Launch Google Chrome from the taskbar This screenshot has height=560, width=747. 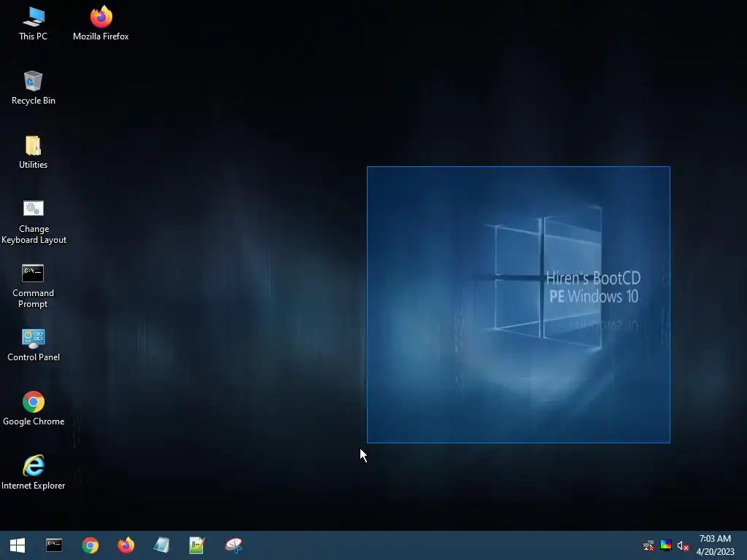tap(90, 545)
